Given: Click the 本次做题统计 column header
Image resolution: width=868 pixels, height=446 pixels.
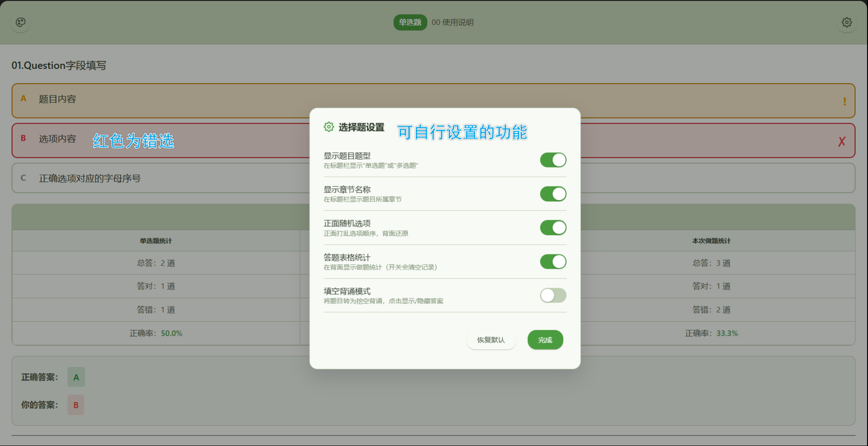Looking at the screenshot, I should pyautogui.click(x=712, y=241).
